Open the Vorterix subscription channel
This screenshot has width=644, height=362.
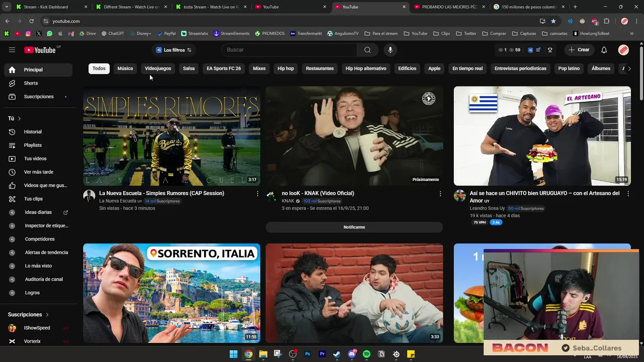38,341
